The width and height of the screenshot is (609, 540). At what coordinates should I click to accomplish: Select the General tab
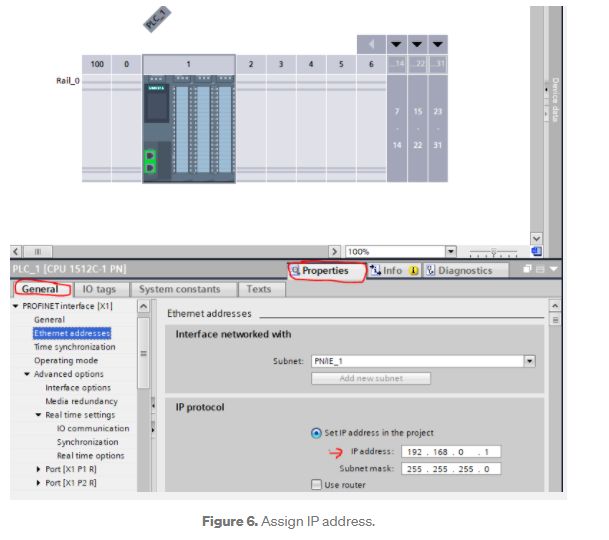click(42, 289)
